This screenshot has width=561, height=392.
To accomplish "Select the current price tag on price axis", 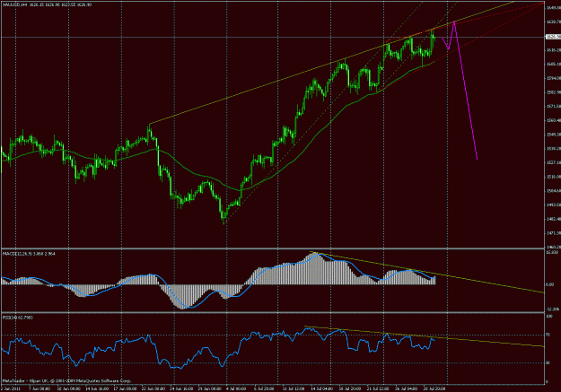I will 553,37.
